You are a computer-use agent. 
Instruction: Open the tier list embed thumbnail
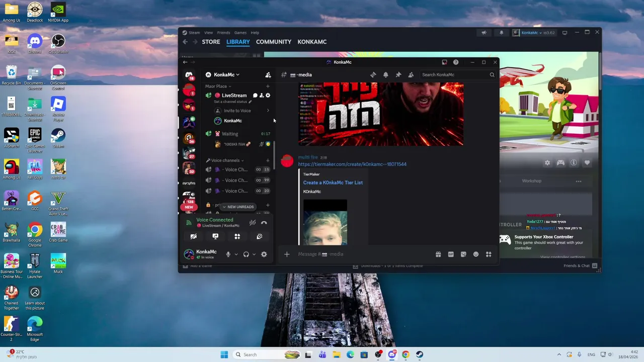coord(325,223)
